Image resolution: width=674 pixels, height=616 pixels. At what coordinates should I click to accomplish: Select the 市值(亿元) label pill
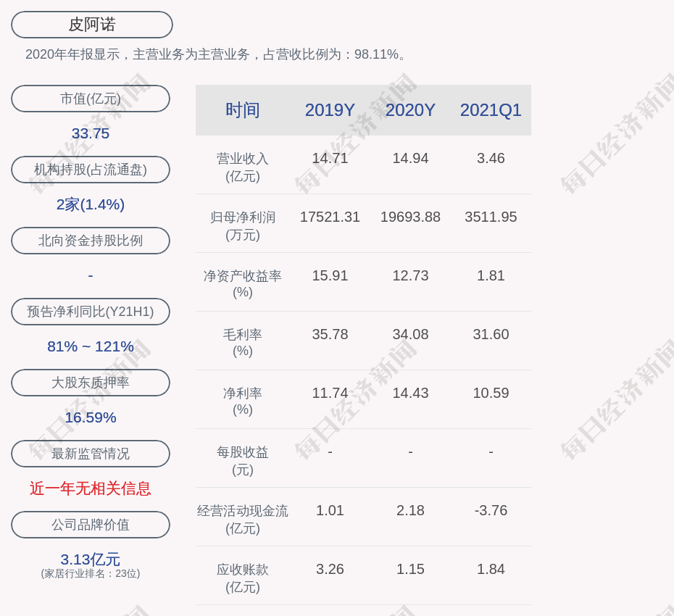(x=91, y=99)
